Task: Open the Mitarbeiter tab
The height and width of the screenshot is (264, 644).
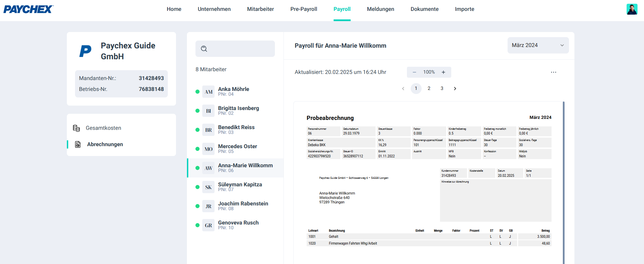Action: 261,9
